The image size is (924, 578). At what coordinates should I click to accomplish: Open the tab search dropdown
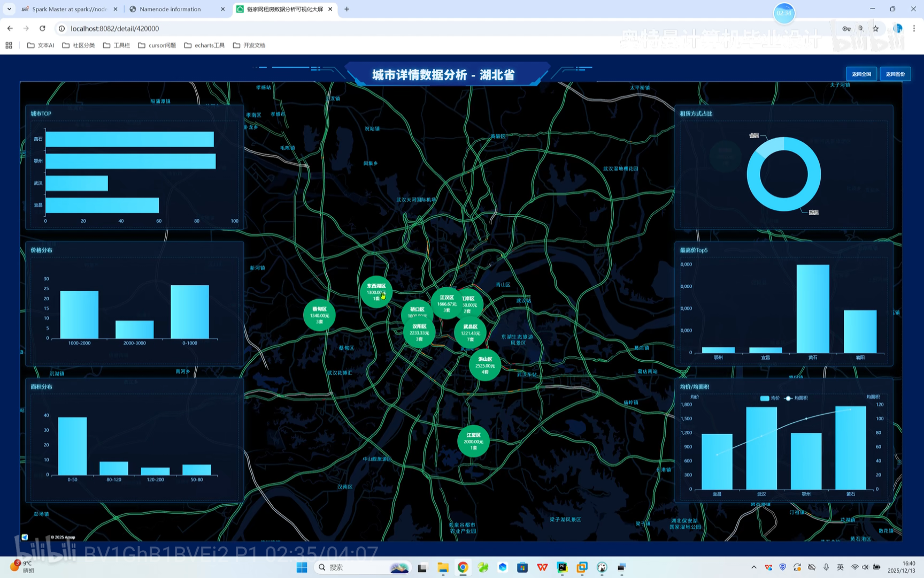[9, 9]
